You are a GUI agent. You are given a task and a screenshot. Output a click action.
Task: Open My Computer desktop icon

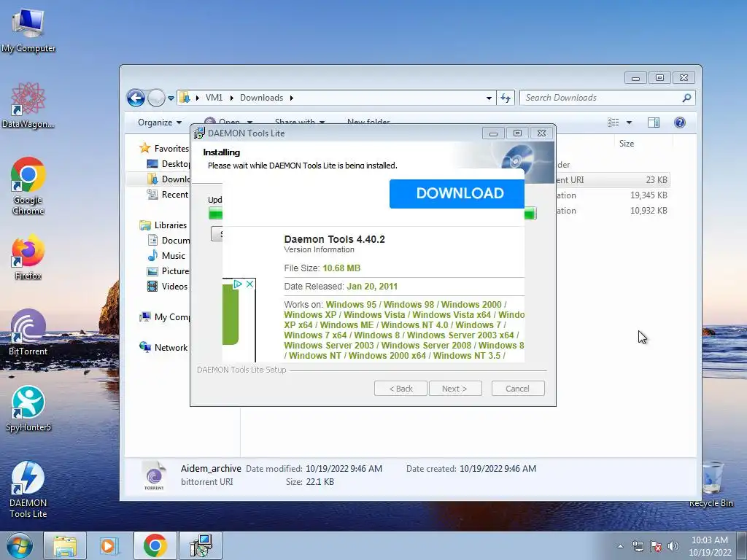point(28,28)
